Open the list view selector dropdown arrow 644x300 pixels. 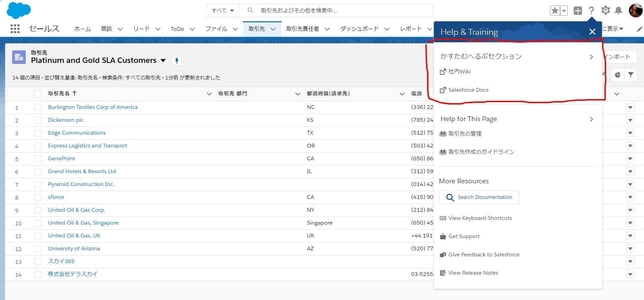click(163, 61)
